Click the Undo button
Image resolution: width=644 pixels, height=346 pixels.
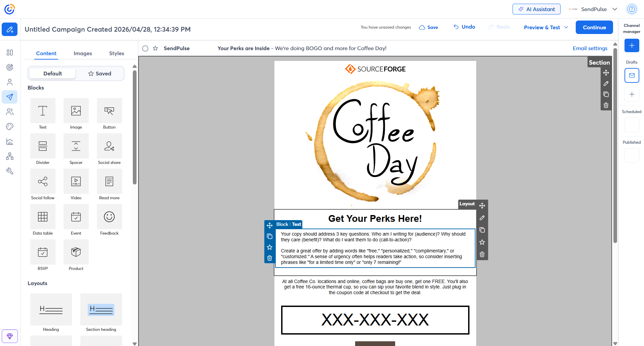(x=464, y=27)
